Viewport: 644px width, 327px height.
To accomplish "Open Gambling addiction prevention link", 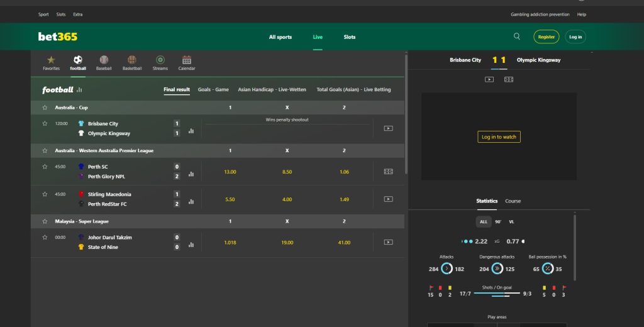I will point(540,14).
